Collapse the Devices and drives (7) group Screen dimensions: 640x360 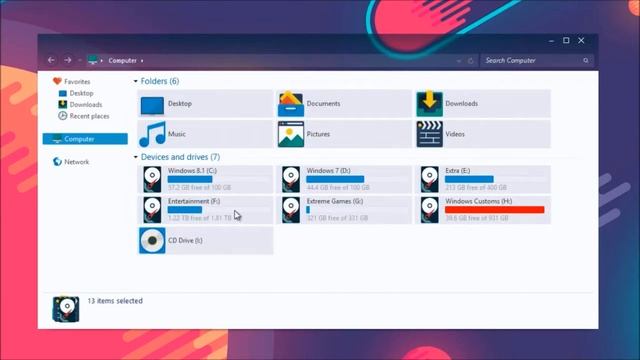pyautogui.click(x=136, y=157)
